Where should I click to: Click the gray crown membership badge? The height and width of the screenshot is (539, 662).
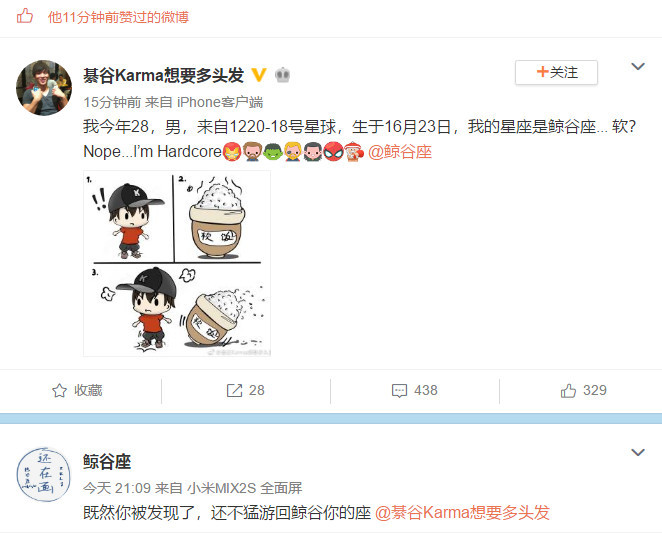282,75
